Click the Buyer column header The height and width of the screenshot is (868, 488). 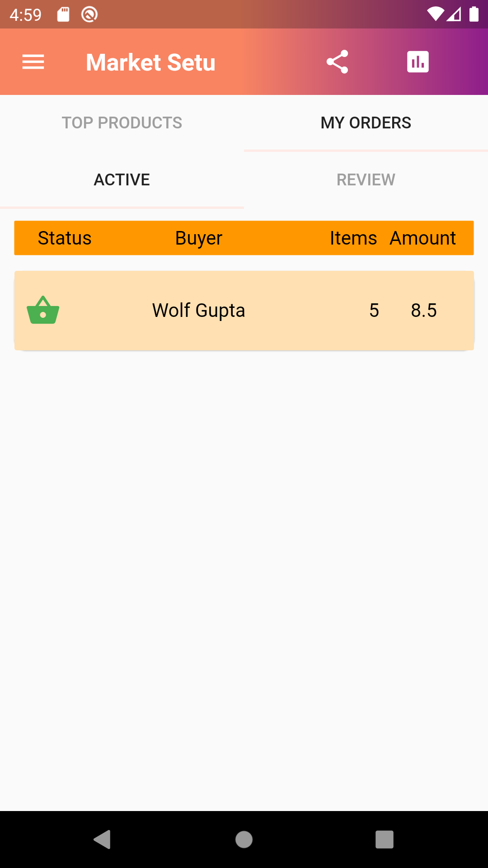click(x=199, y=238)
